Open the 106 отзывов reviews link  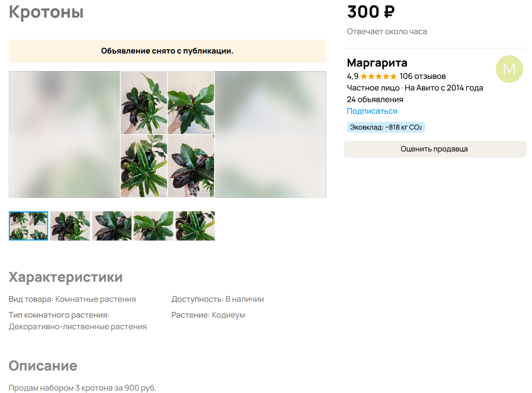tap(422, 76)
